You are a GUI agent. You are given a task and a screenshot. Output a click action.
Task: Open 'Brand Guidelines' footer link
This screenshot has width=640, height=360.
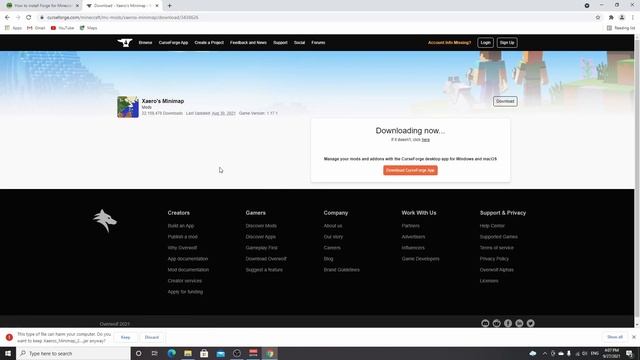point(342,270)
